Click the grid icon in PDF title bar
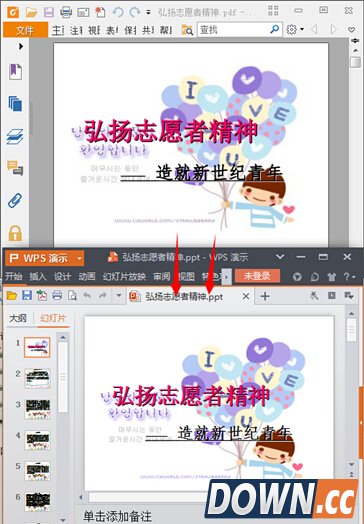 click(273, 11)
